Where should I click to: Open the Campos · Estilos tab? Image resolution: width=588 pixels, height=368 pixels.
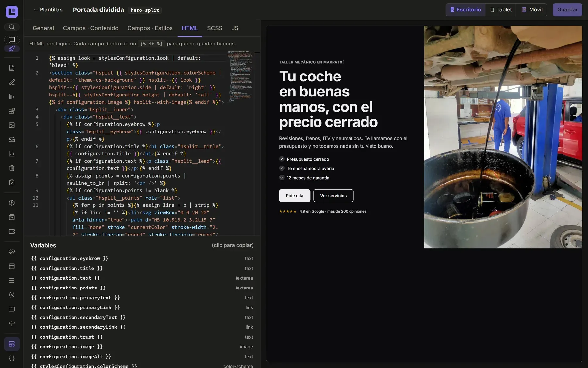(x=150, y=28)
